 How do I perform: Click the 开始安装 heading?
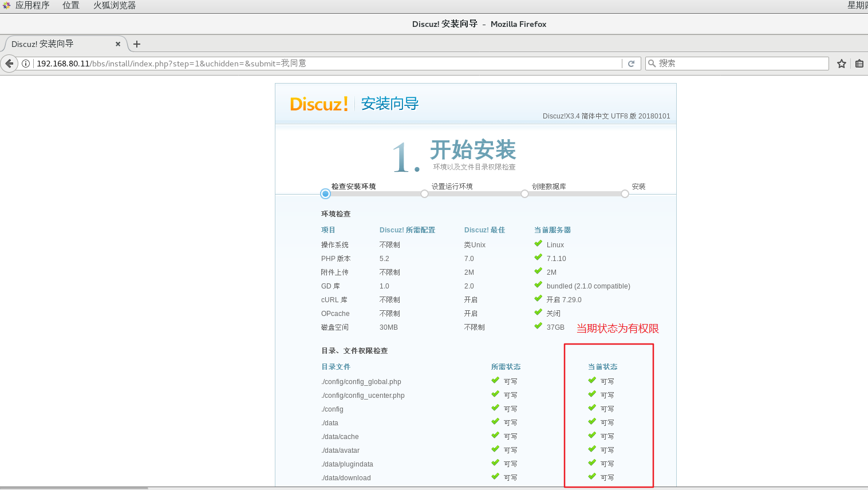[473, 150]
